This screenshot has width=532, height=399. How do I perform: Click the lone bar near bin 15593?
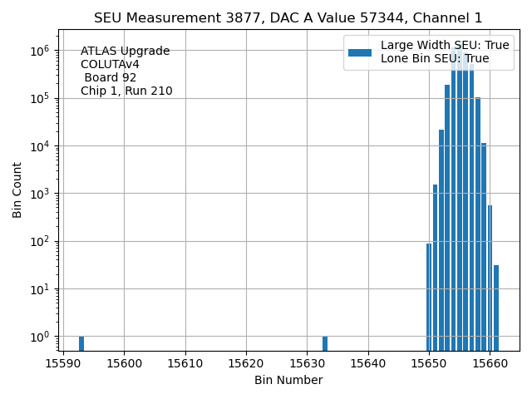(x=81, y=343)
